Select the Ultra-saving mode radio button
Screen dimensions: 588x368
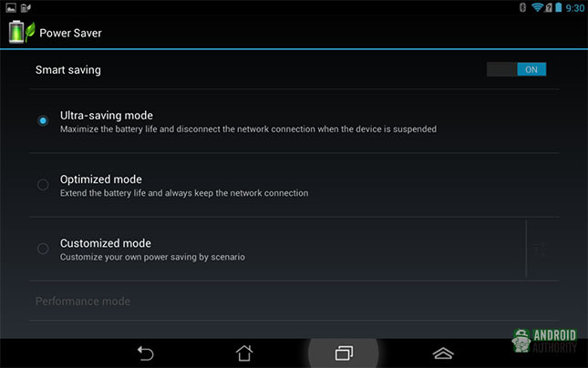(x=43, y=120)
